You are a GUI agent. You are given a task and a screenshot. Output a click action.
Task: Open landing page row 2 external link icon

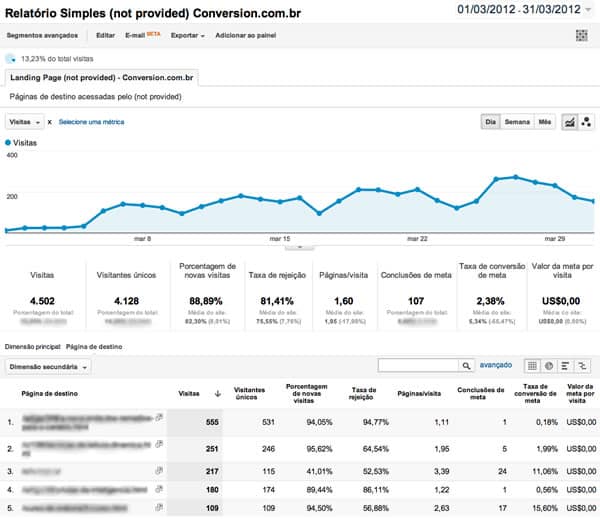159,444
